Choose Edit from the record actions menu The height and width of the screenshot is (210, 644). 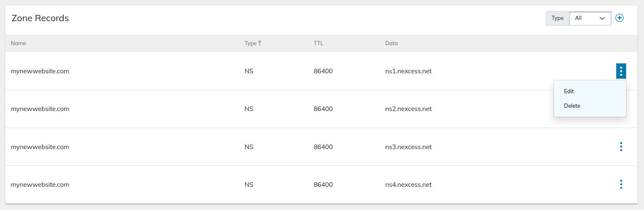coord(569,91)
